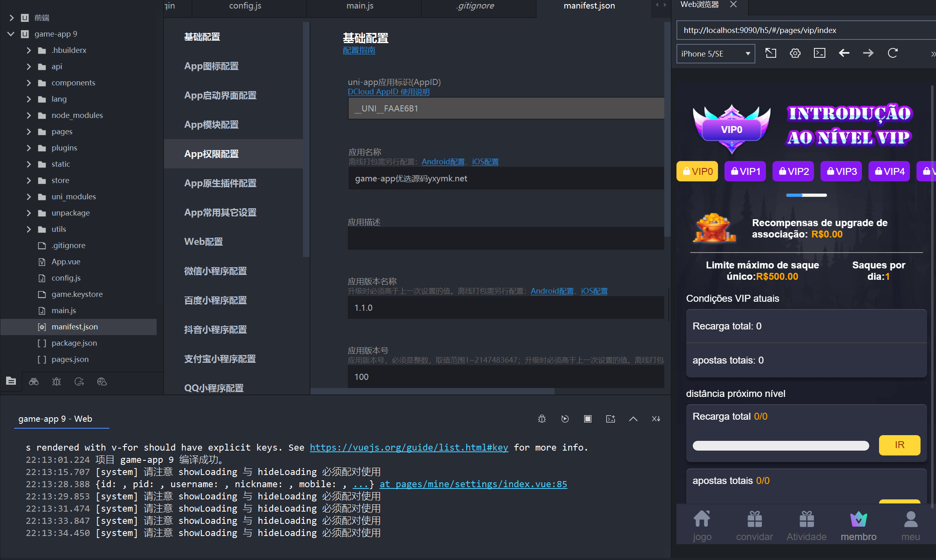Viewport: 936px width, 560px height.
Task: Open App.vue in the file tree
Action: (65, 261)
